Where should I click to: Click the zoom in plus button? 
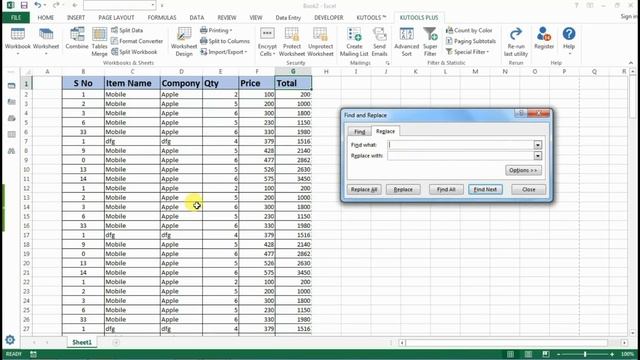[612, 354]
